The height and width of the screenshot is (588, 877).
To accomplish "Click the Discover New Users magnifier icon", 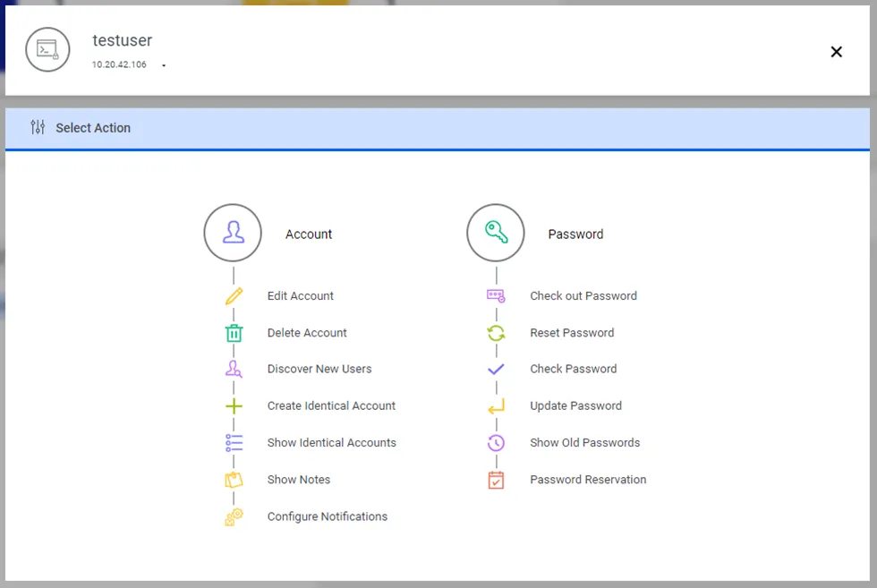I will [234, 370].
